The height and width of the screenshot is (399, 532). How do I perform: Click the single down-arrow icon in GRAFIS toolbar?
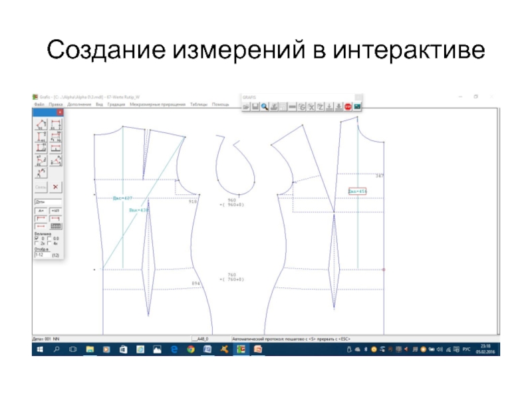pos(329,107)
